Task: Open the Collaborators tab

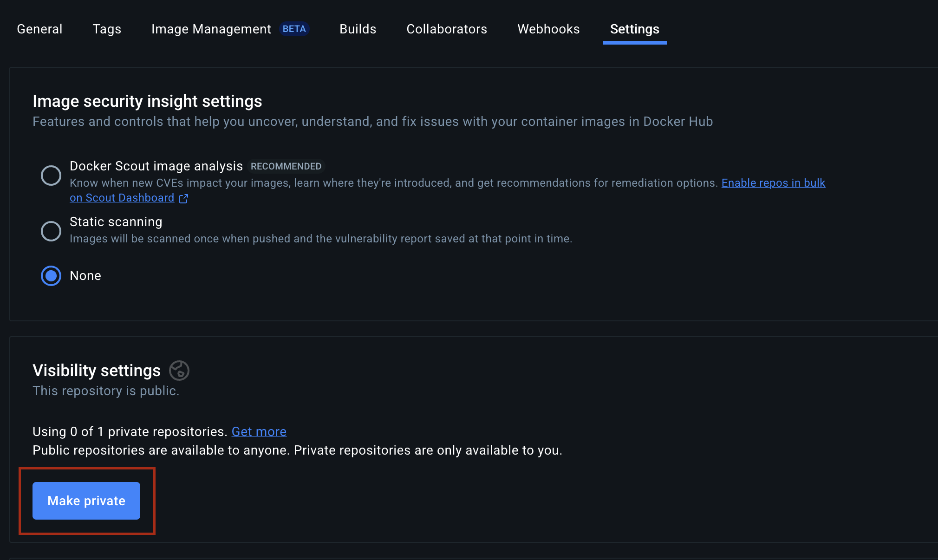Action: click(x=447, y=29)
